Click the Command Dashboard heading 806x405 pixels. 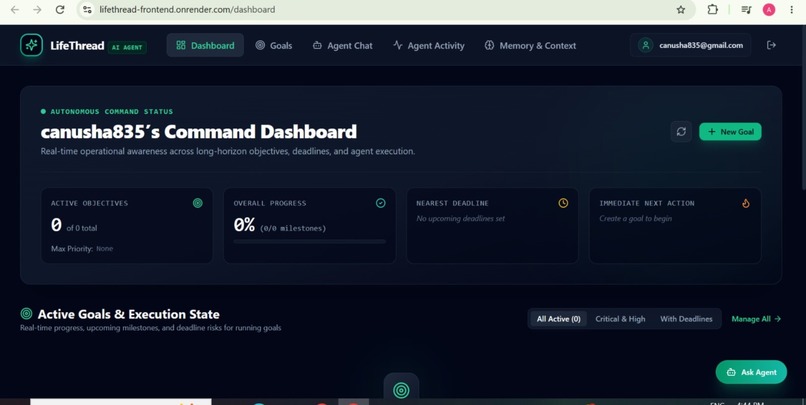click(x=198, y=132)
